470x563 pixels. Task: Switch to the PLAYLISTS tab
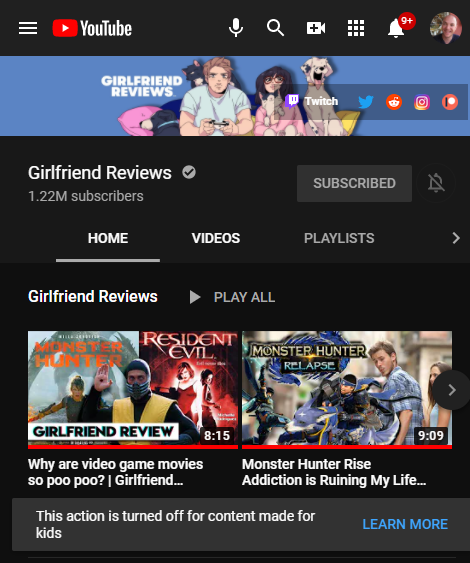[339, 238]
